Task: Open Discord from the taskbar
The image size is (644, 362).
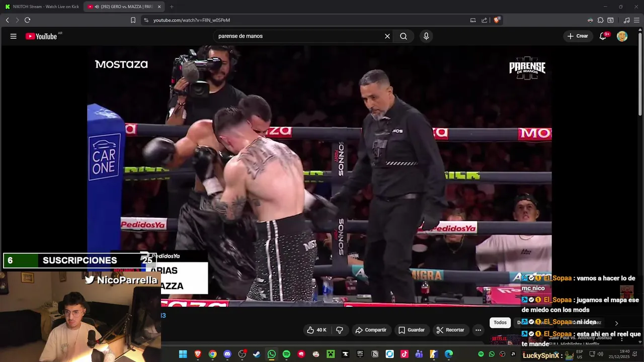Action: [x=227, y=354]
